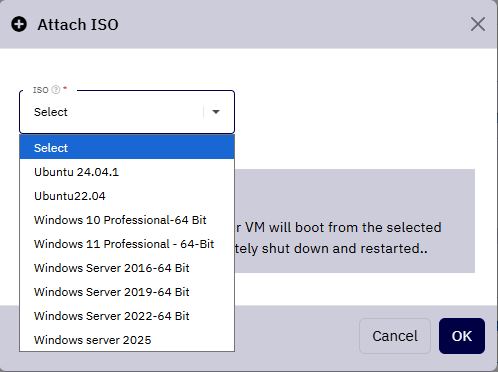Click the ISO select combo box field

click(x=127, y=112)
